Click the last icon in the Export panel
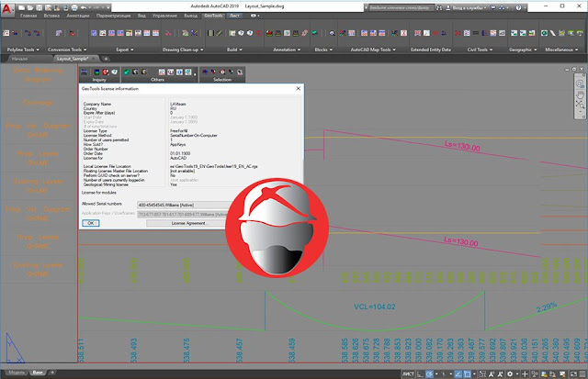588x379 pixels. pos(155,33)
